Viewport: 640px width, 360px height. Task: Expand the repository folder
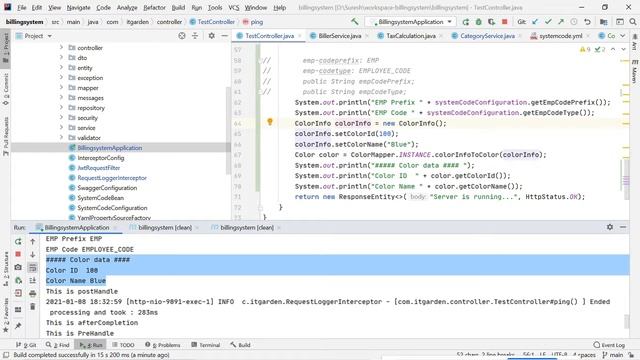tap(61, 107)
